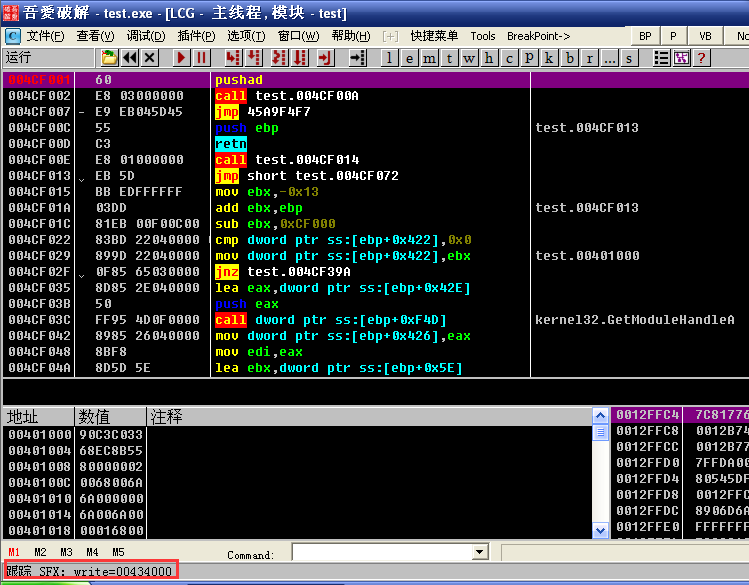
Task: Open the 查看(V) menu
Action: click(x=96, y=36)
